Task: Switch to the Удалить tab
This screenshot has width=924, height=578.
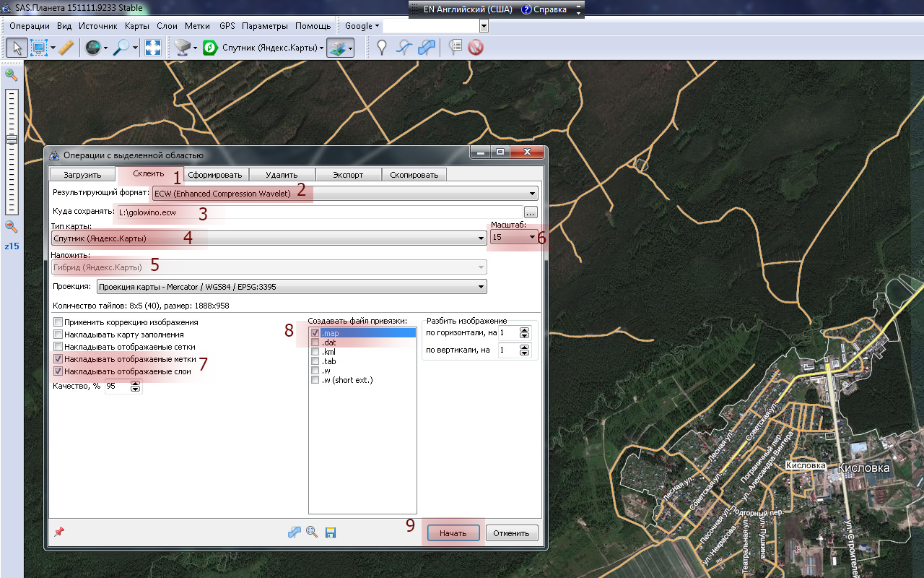Action: coord(284,175)
